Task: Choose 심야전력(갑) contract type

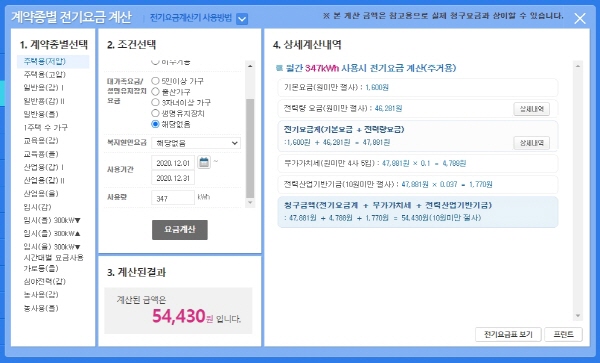Action: point(45,281)
